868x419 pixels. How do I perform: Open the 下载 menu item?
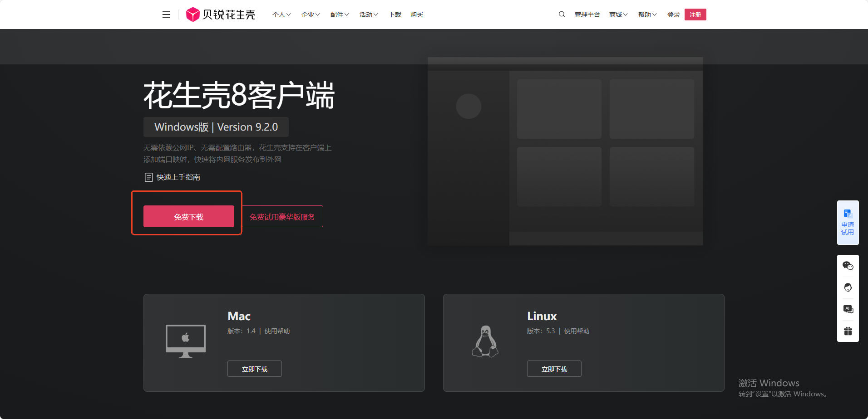(395, 15)
